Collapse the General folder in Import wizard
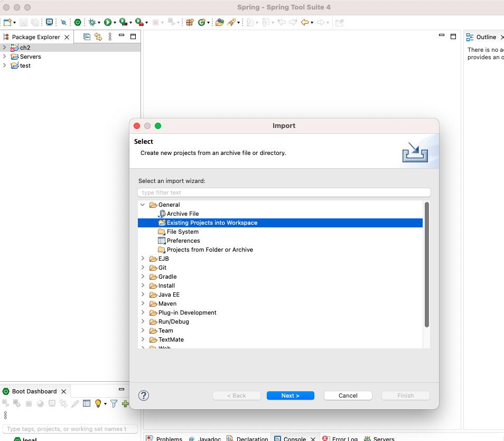 [x=143, y=205]
